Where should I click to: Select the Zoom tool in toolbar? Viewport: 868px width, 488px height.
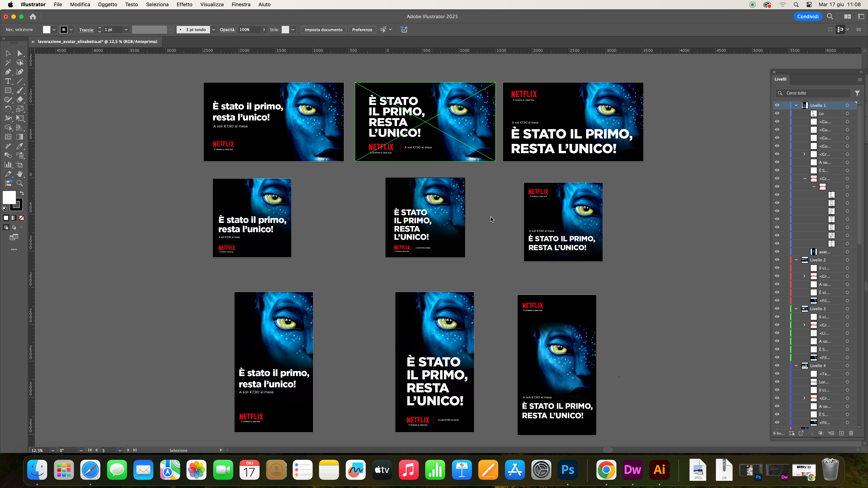20,184
